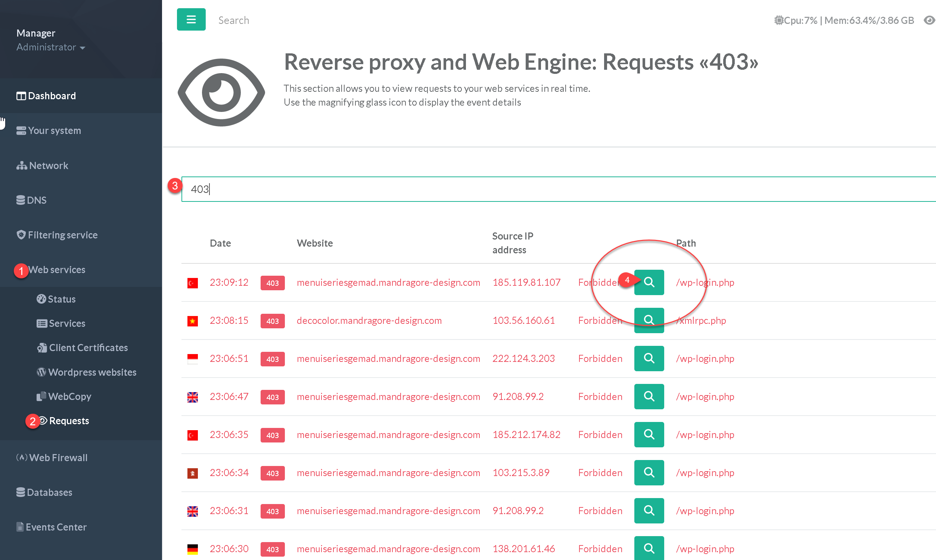Image resolution: width=936 pixels, height=560 pixels.
Task: Click IP address 138.201.61.46
Action: [x=523, y=549]
